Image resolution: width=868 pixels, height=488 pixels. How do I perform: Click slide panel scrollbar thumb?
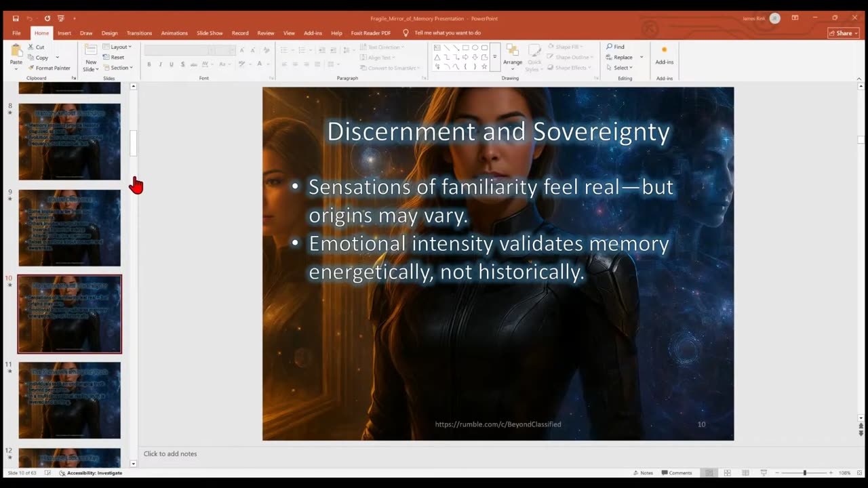pos(134,143)
